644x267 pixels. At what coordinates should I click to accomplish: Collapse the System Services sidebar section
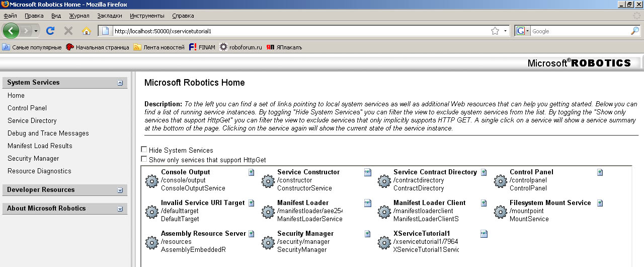[120, 83]
